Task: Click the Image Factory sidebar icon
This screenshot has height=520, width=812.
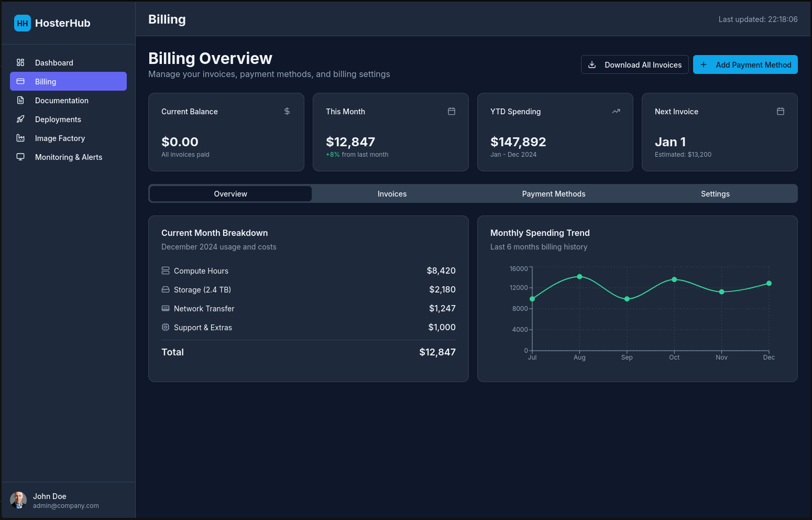Action: 20,138
